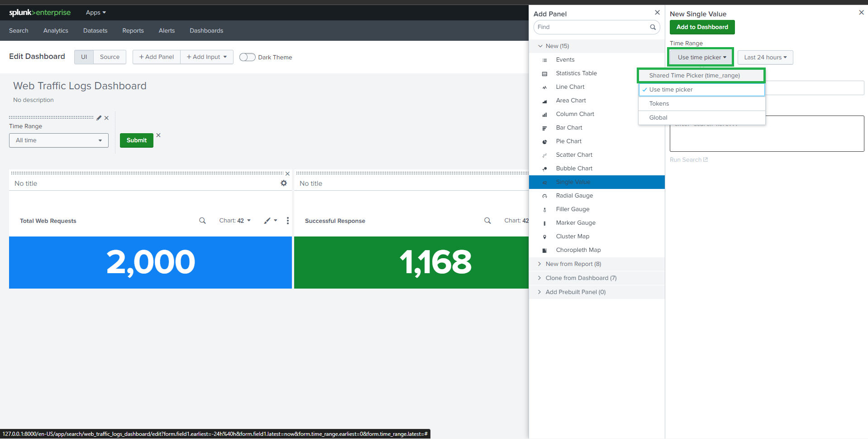
Task: Collapse the New (15) section
Action: coord(597,46)
